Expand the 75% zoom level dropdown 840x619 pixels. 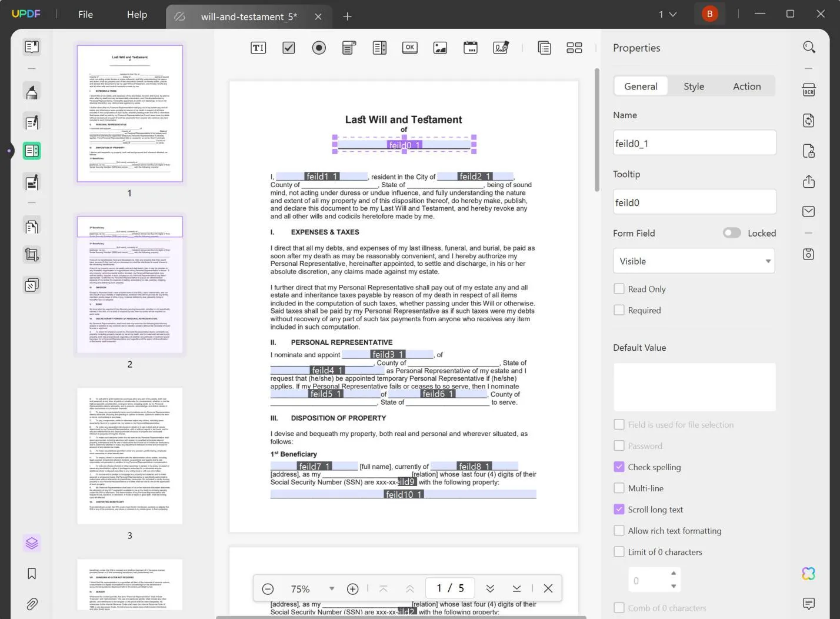click(x=332, y=589)
